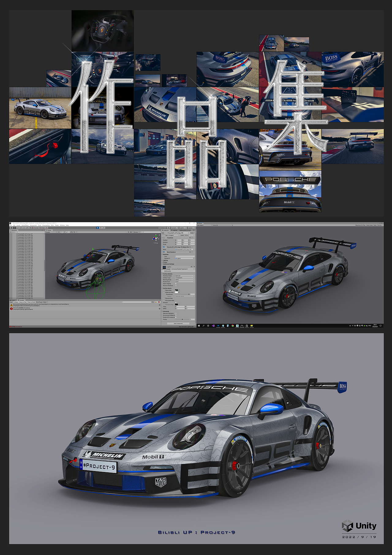Open the Surface Type dropdown
Image resolution: width=392 pixels, height=555 pixels.
click(185, 278)
